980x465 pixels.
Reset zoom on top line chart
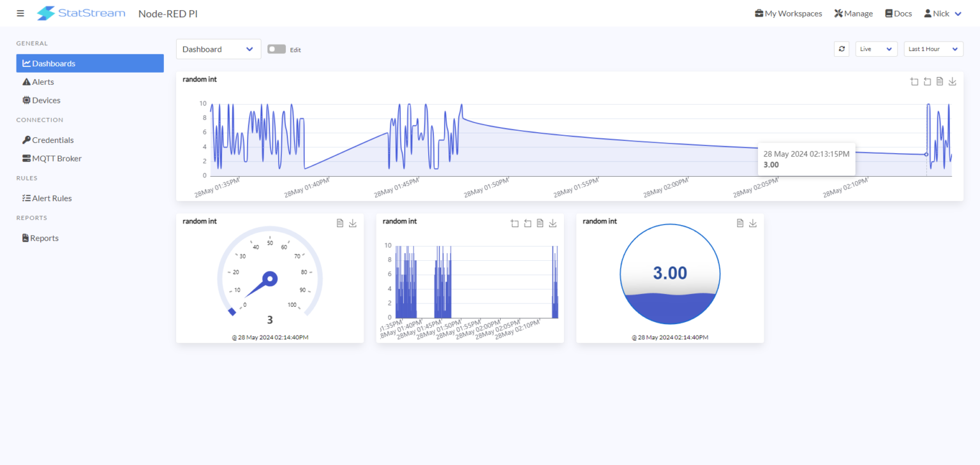pyautogui.click(x=927, y=82)
